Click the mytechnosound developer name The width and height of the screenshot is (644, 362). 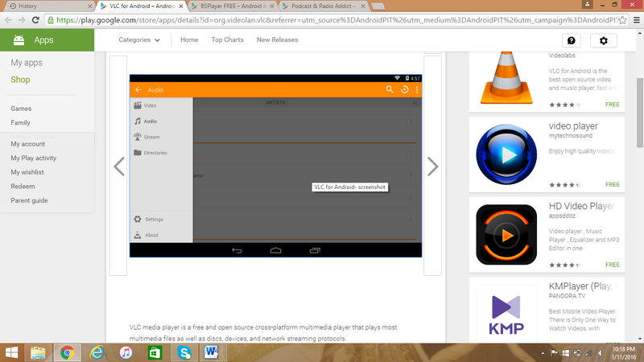(x=571, y=135)
